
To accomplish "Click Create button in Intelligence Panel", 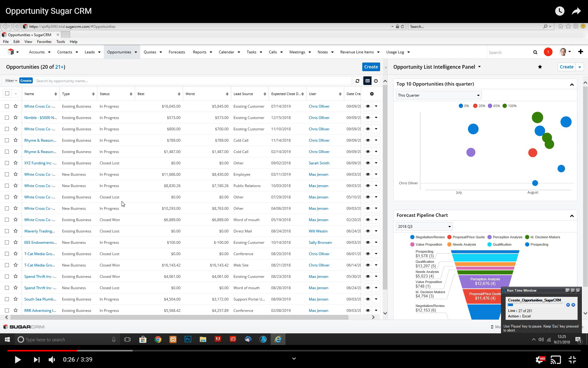I will [x=567, y=67].
